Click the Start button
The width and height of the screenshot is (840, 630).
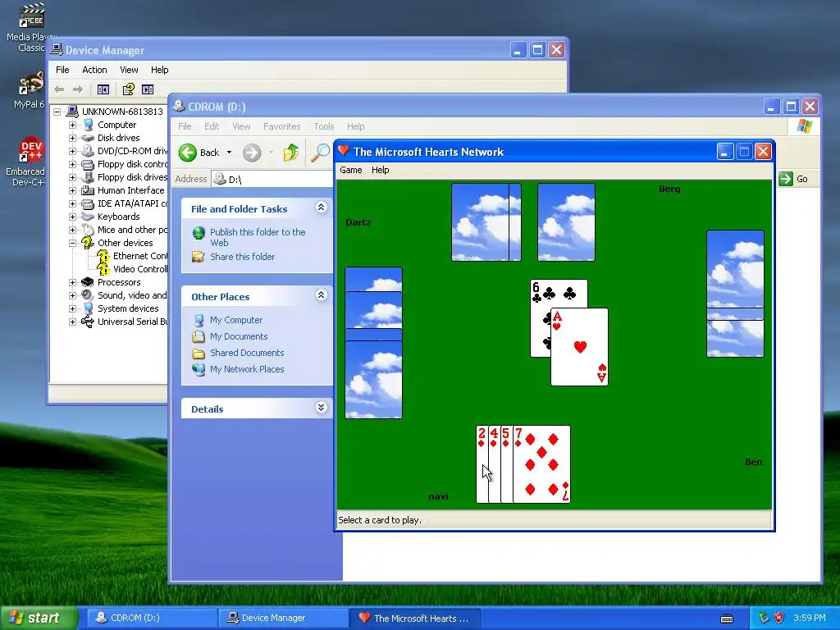(x=39, y=619)
